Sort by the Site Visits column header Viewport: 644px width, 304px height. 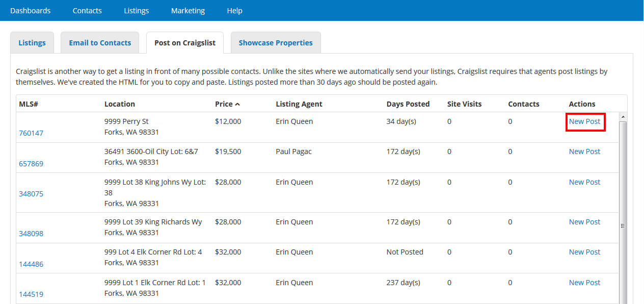[465, 104]
